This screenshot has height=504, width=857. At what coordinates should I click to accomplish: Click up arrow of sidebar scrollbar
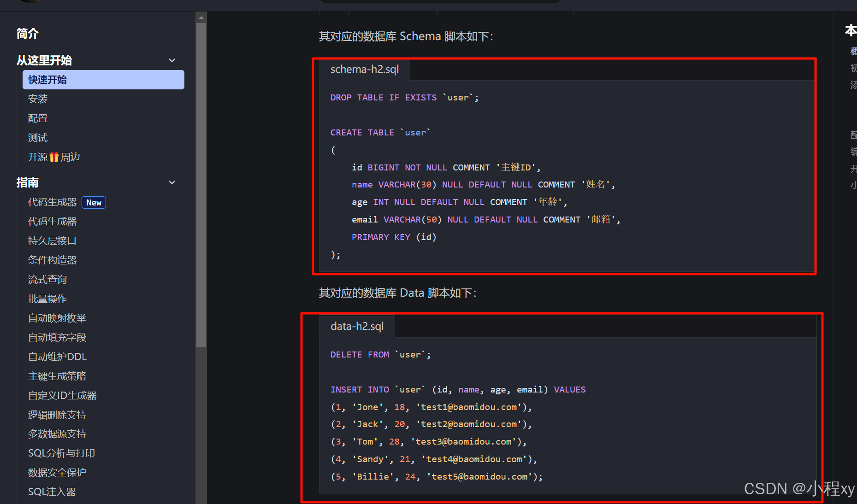(x=201, y=18)
